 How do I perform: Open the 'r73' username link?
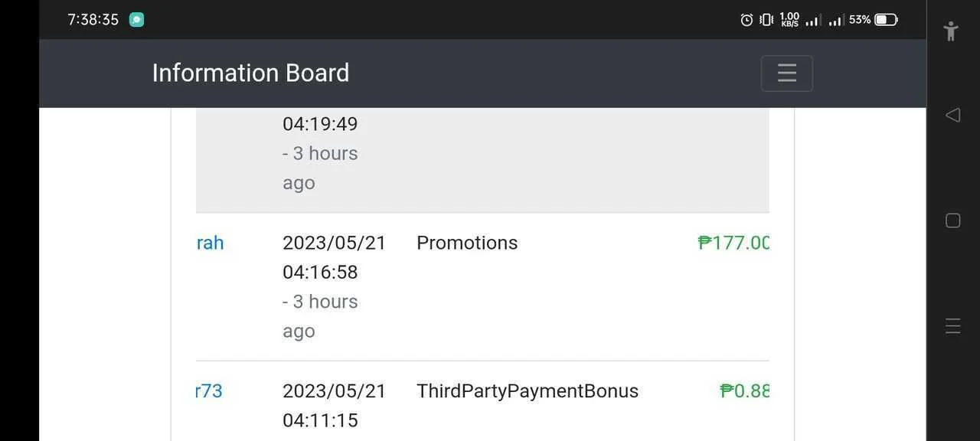(x=209, y=391)
